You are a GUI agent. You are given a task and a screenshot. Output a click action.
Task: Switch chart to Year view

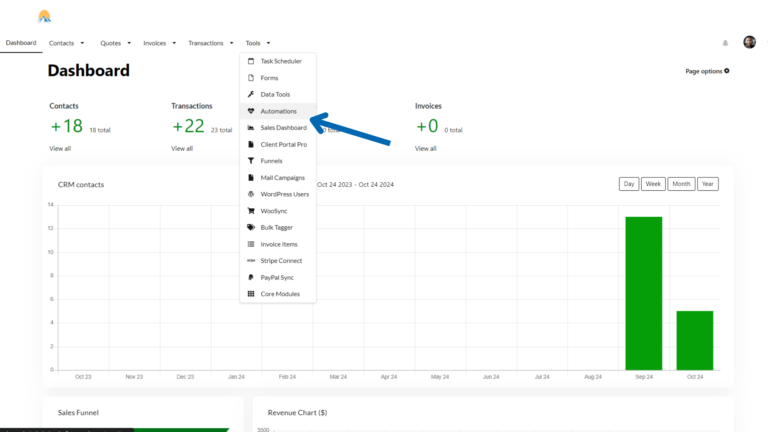(707, 184)
